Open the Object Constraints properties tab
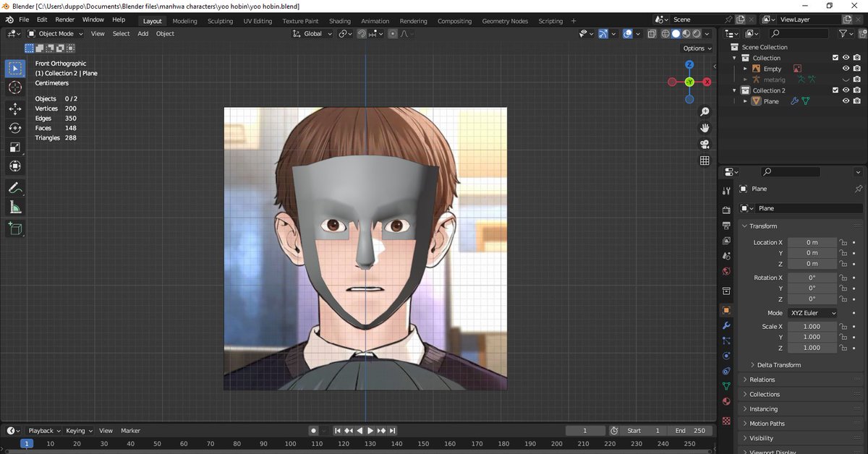 [x=726, y=371]
